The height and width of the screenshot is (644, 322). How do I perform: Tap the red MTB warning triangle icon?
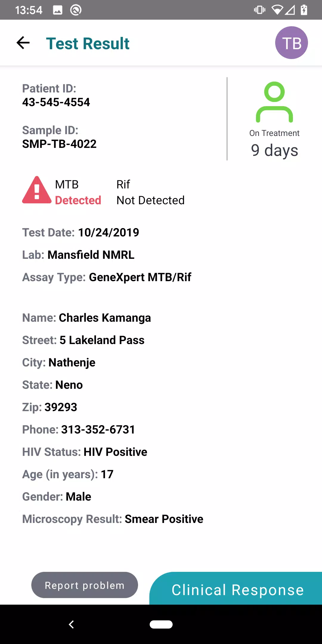[37, 190]
